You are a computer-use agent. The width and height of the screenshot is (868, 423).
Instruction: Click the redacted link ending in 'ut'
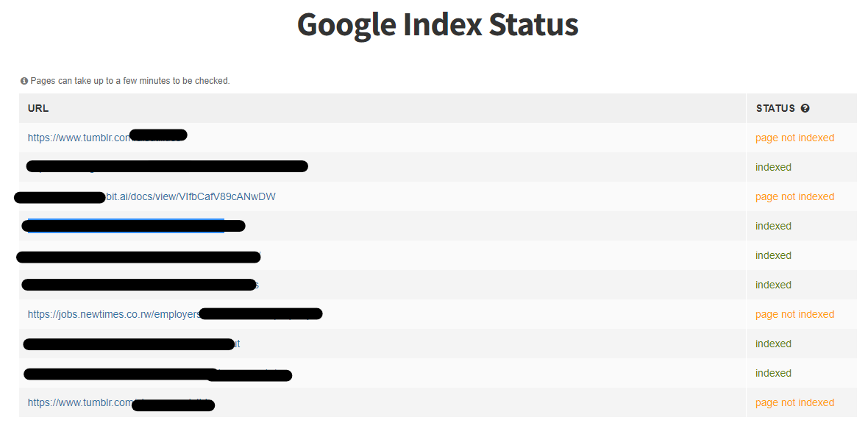point(132,344)
